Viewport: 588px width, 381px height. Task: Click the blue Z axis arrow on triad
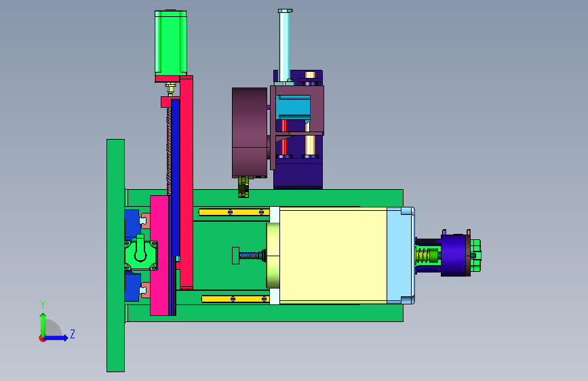[56, 338]
